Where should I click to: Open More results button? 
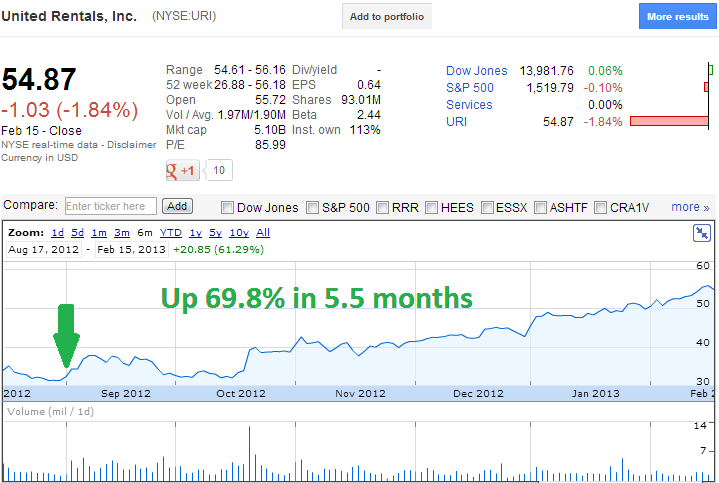(x=677, y=17)
